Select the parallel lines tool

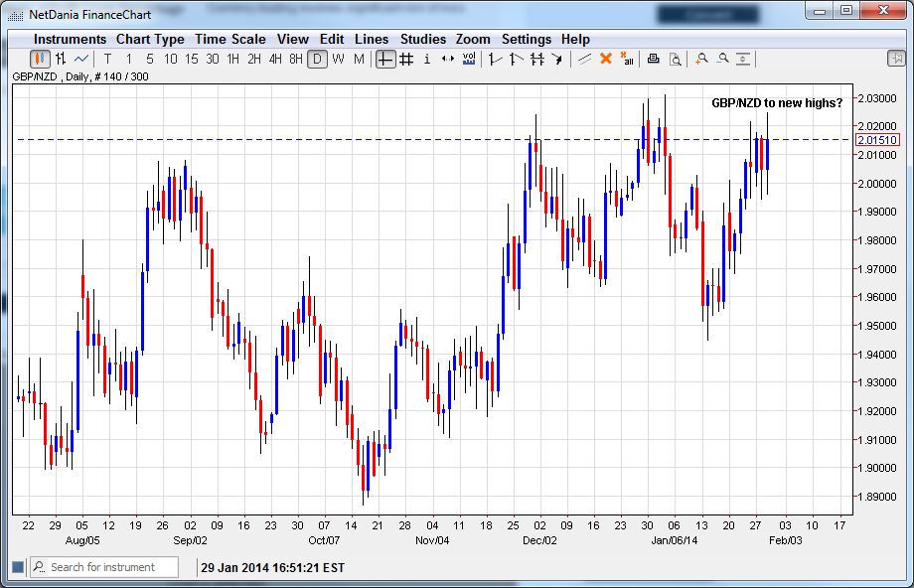(x=584, y=59)
